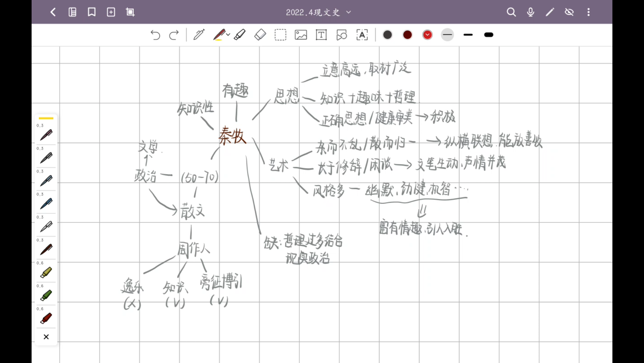Image resolution: width=644 pixels, height=363 pixels.
Task: Expand the pen tool options chevron
Action: click(x=228, y=35)
